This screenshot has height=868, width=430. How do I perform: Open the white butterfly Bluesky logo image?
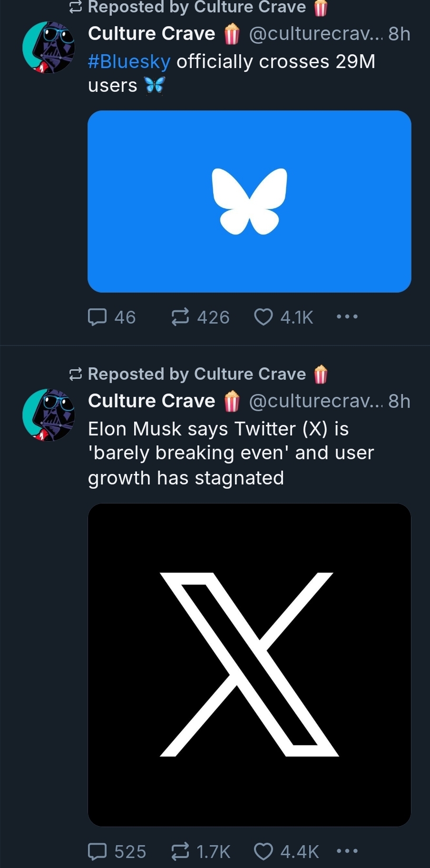click(249, 201)
